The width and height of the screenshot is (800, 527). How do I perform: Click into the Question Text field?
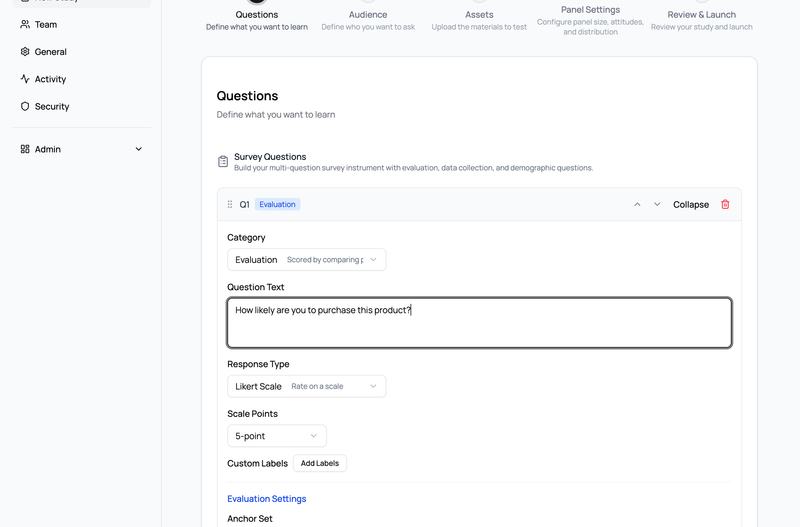point(479,322)
